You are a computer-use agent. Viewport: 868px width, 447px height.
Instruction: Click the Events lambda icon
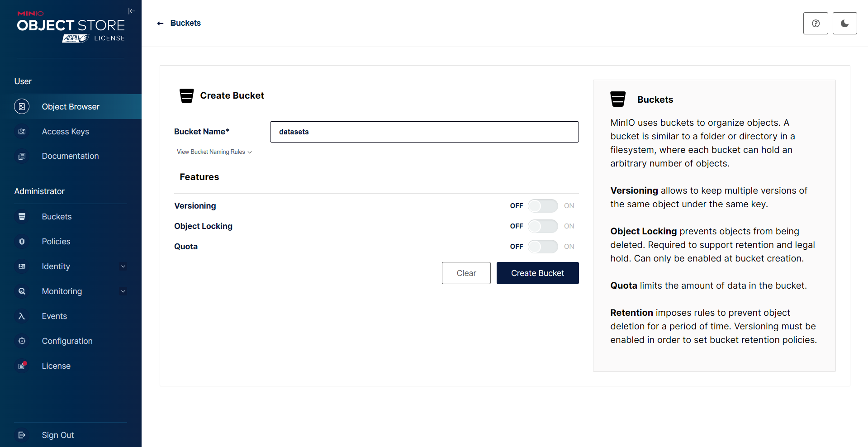coord(22,316)
